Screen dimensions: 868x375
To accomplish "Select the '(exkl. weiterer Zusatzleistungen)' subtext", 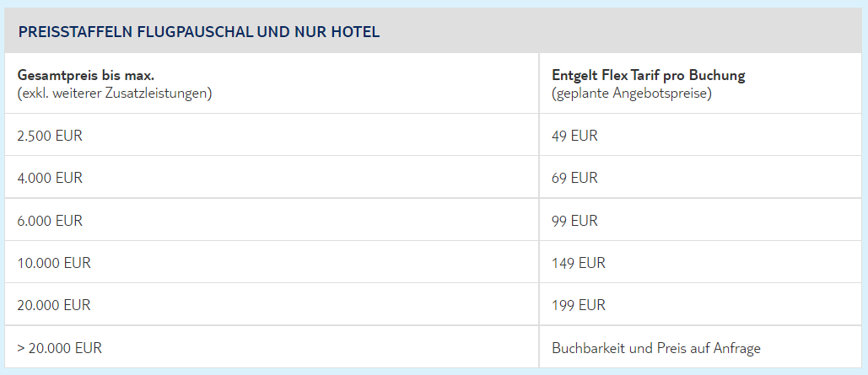I will click(114, 93).
